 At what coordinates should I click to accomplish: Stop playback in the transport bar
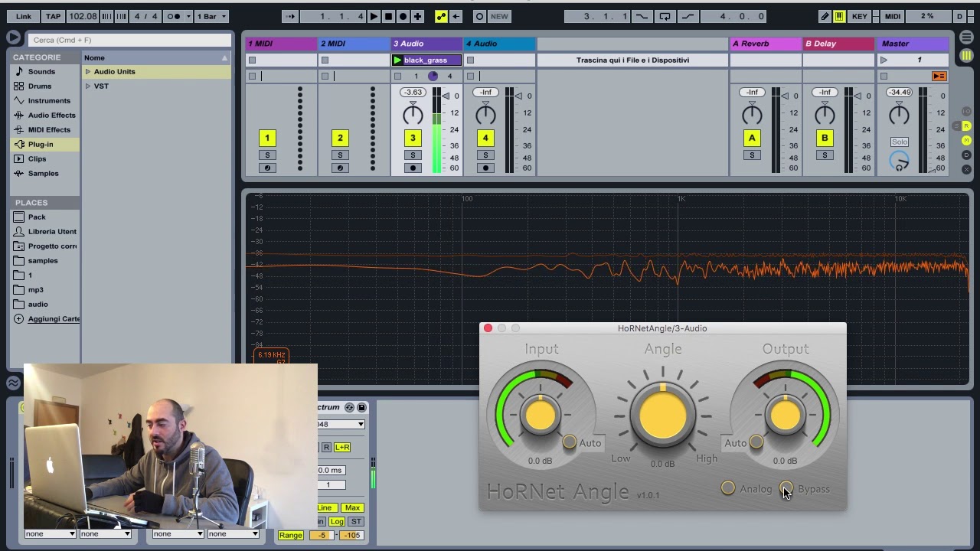click(x=388, y=16)
